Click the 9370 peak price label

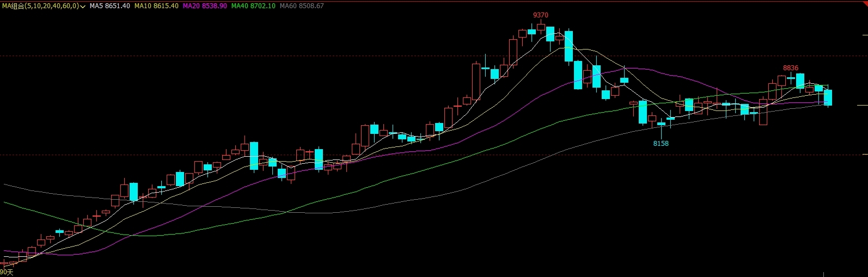[x=541, y=15]
